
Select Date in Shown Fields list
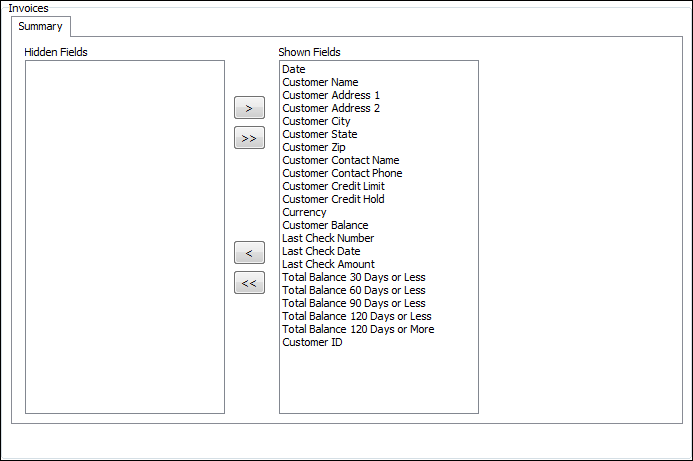click(x=294, y=69)
